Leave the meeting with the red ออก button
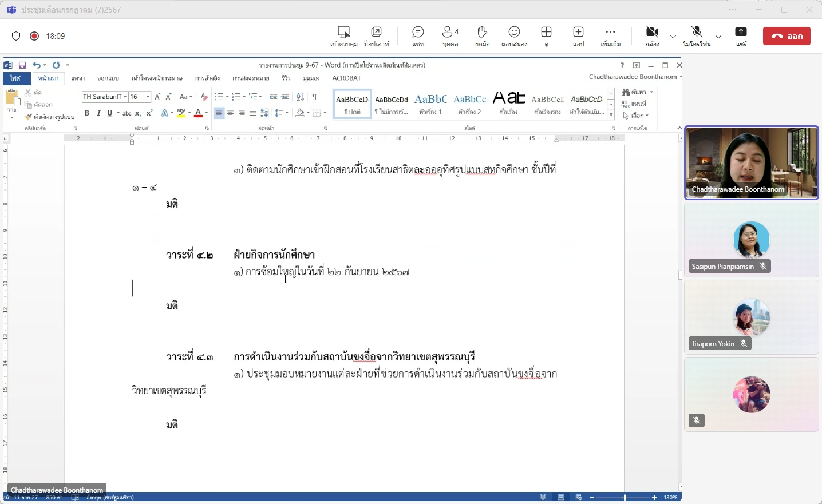 787,36
